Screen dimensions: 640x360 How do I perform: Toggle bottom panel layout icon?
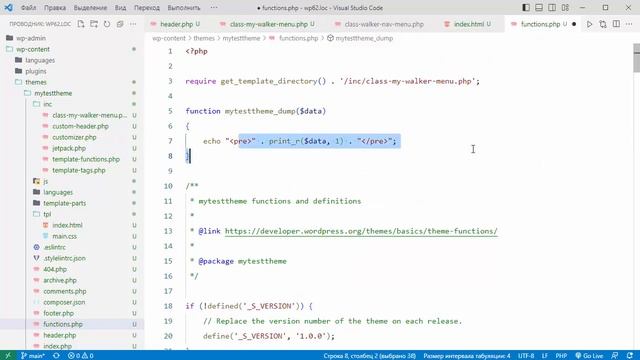(x=539, y=7)
